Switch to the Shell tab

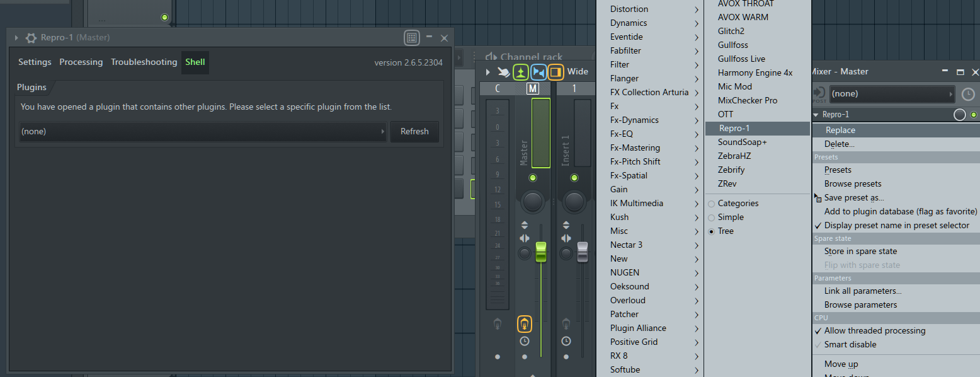coord(195,62)
